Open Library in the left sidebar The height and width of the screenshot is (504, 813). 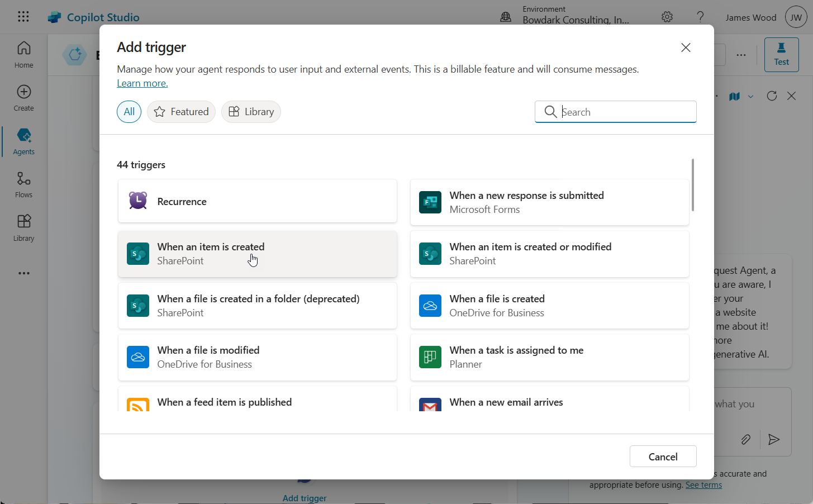[23, 228]
